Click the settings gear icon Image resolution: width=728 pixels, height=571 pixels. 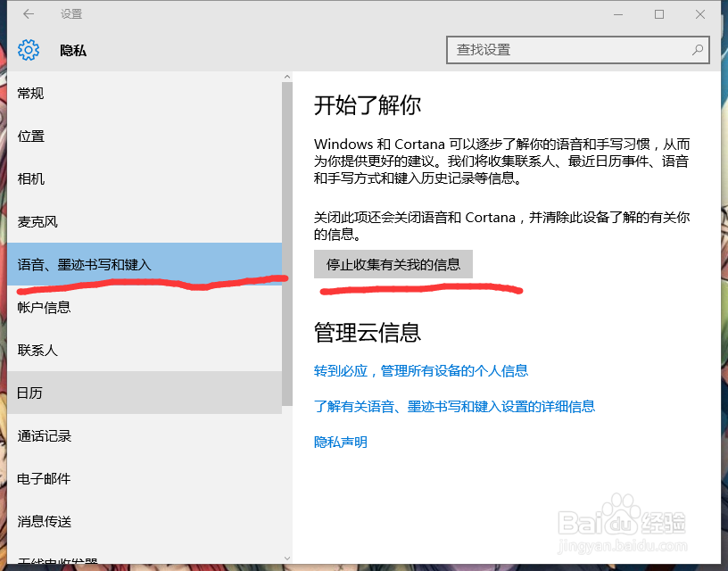pyautogui.click(x=29, y=50)
